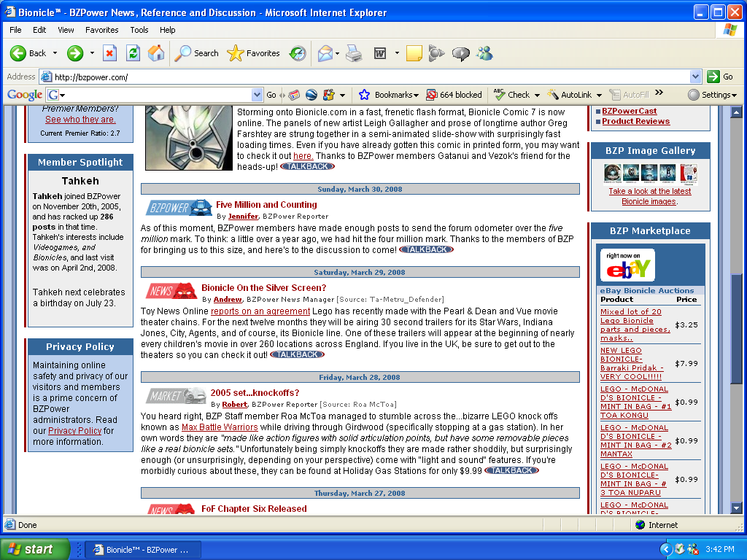Stop page loading with red X icon
This screenshot has width=747, height=560.
[109, 53]
